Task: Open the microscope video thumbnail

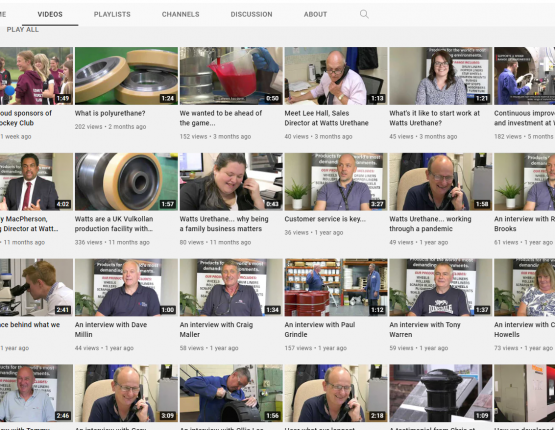Action: point(36,287)
